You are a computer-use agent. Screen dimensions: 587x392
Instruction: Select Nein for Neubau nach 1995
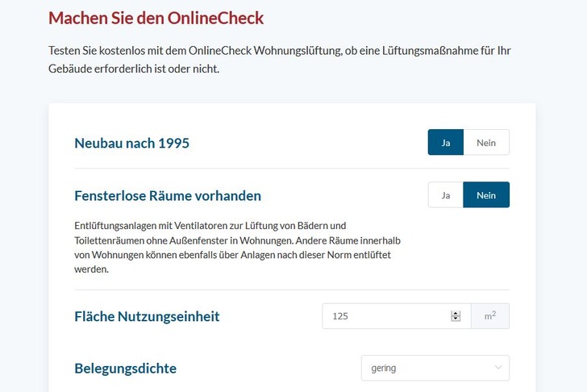pos(486,143)
